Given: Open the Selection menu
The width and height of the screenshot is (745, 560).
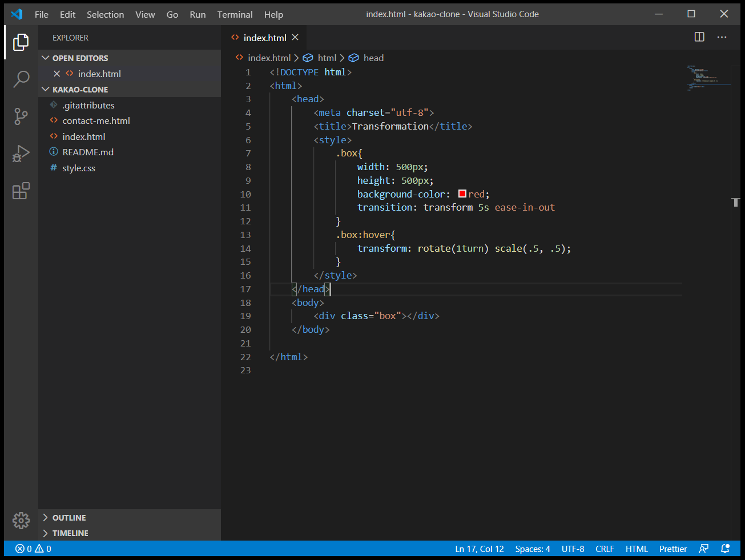Looking at the screenshot, I should pyautogui.click(x=105, y=14).
